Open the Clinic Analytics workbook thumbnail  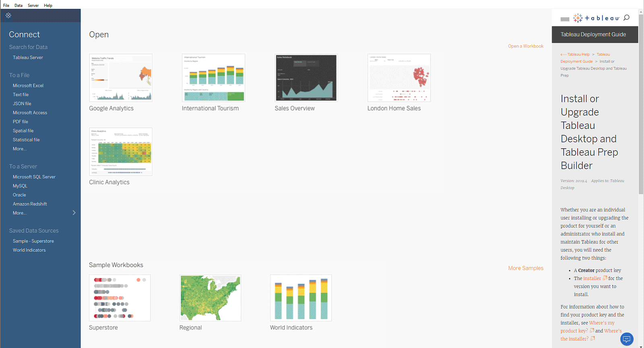[x=121, y=151]
